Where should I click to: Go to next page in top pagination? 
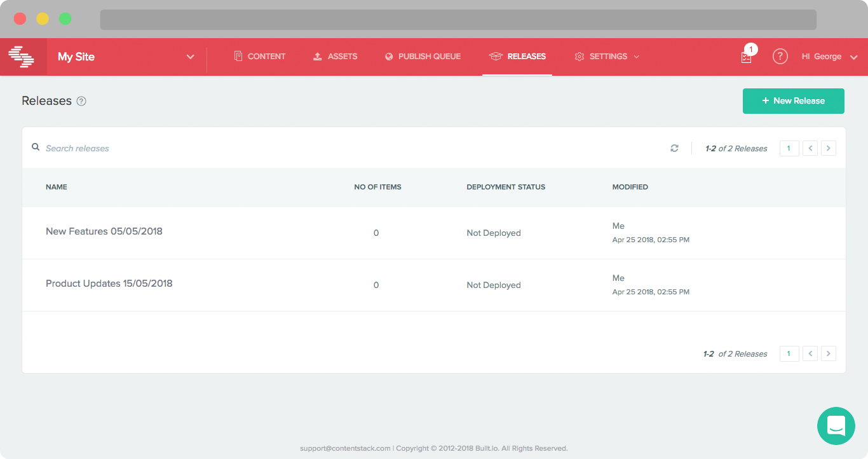[828, 148]
